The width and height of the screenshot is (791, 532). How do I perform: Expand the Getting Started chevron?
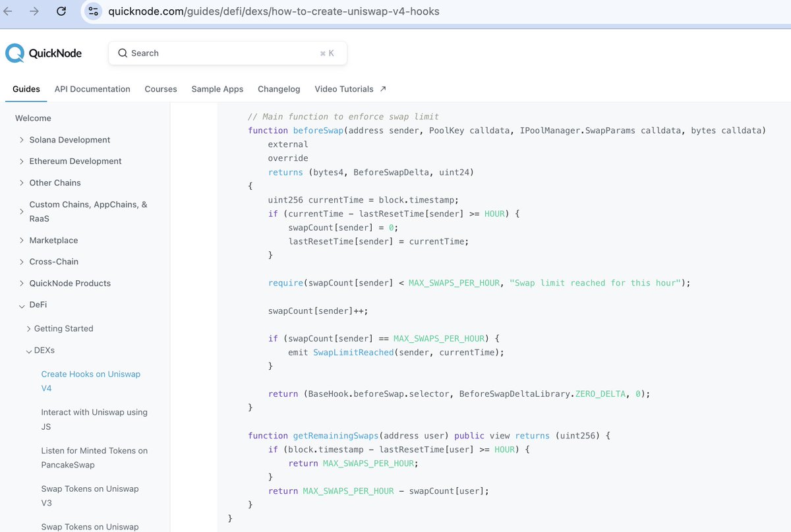point(29,328)
